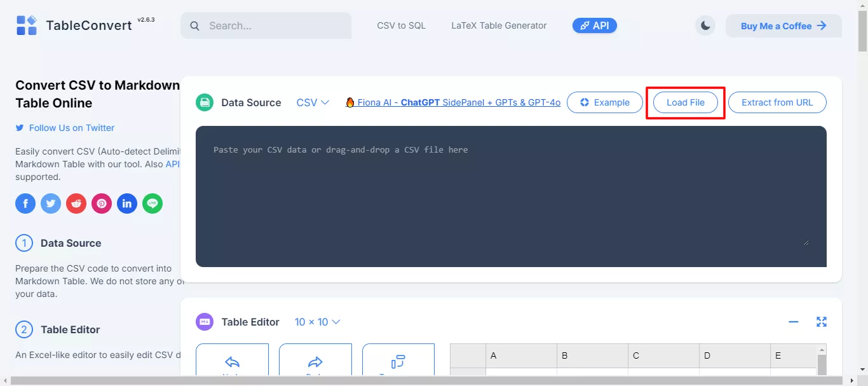Share the page via the Twitter icon

(51, 203)
